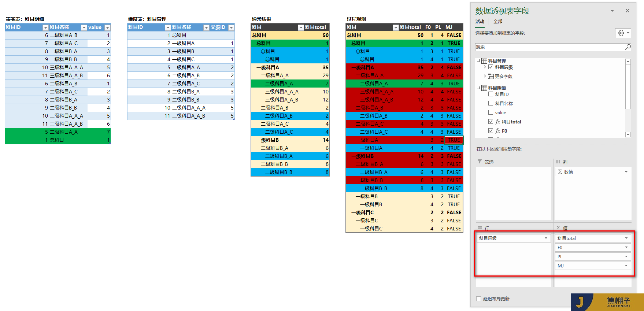Click the columns icon next to 列

558,162
